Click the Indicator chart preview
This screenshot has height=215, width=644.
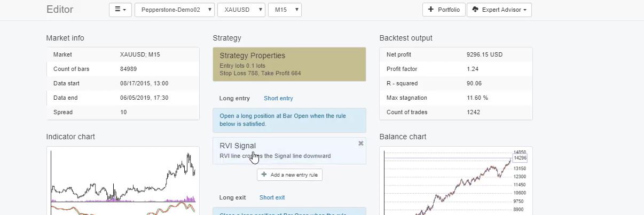click(123, 181)
